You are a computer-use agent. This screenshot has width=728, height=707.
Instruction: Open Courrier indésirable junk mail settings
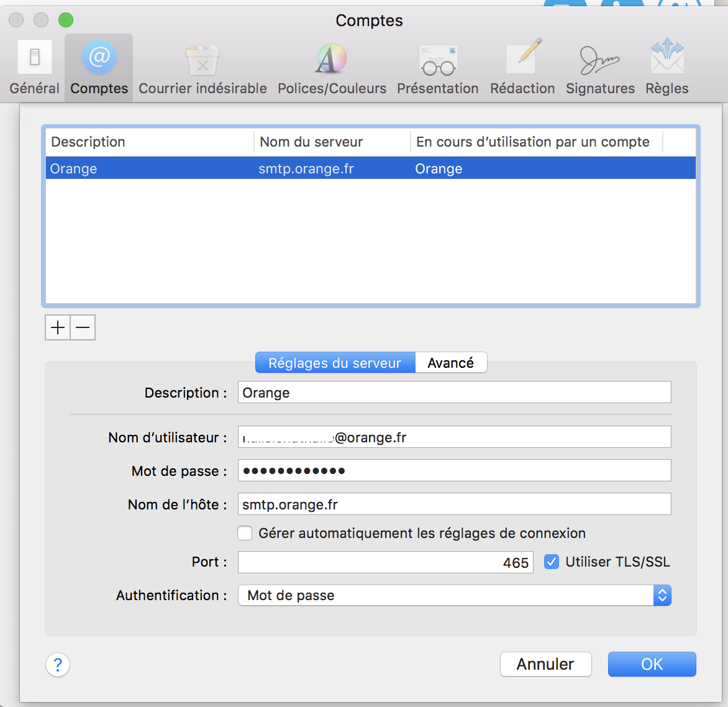[x=202, y=68]
